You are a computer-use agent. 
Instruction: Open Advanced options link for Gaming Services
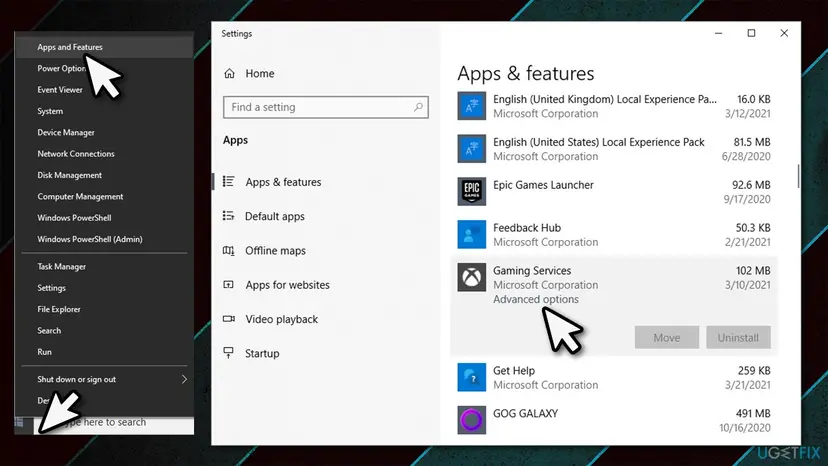535,299
